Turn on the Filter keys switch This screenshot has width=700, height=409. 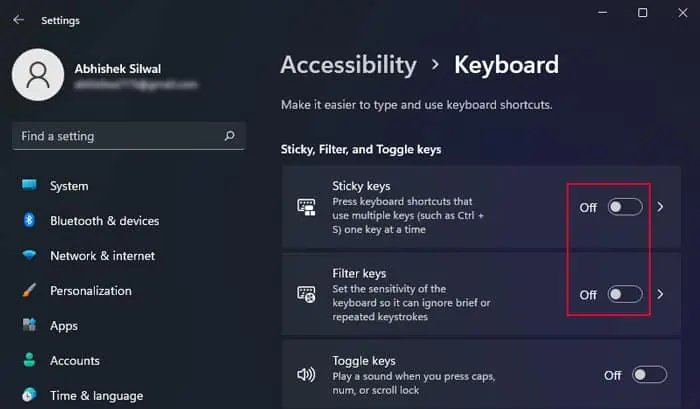(625, 294)
